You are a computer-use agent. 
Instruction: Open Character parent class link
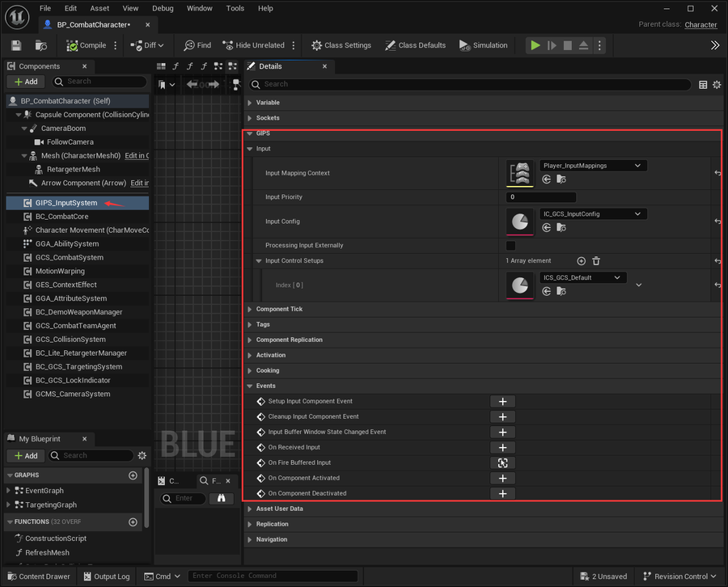pyautogui.click(x=700, y=24)
